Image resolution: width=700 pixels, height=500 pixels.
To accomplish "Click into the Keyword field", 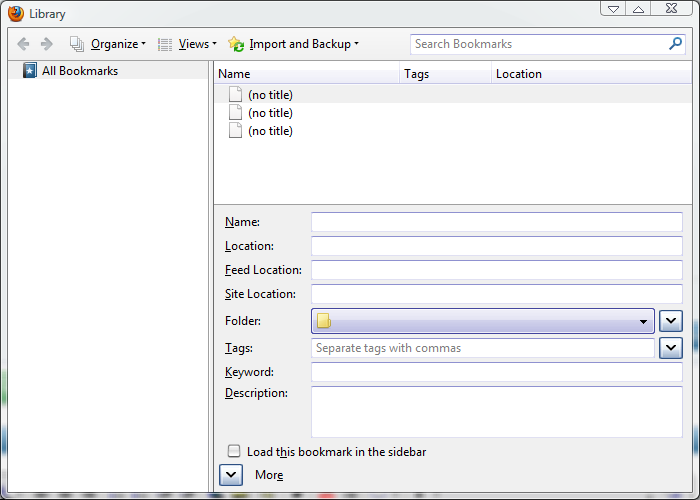I will coord(497,372).
